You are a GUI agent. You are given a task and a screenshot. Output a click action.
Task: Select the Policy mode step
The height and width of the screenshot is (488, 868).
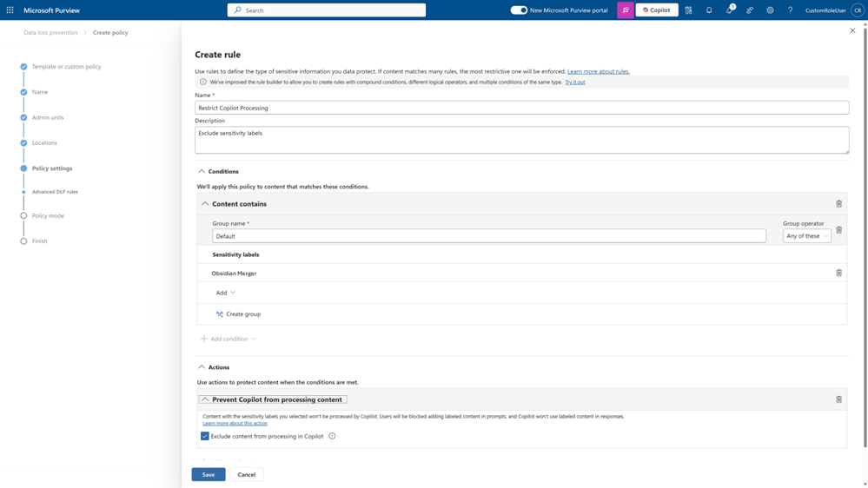(48, 216)
